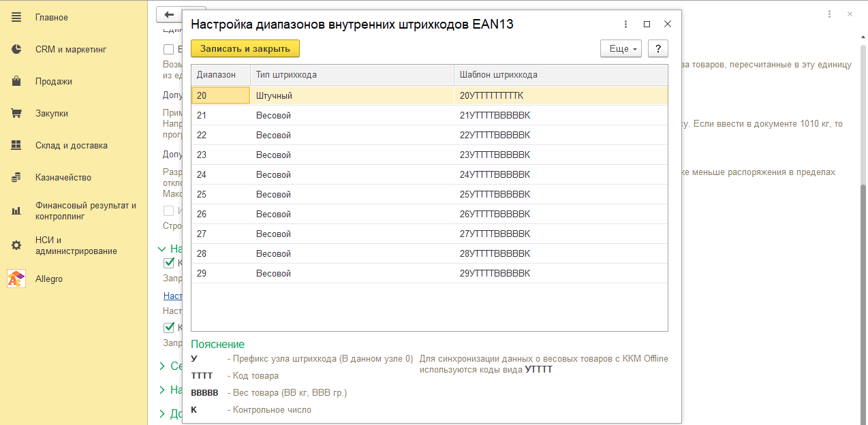Close the EAN13 barcode ranges dialog
This screenshot has width=868, height=425.
tap(668, 24)
